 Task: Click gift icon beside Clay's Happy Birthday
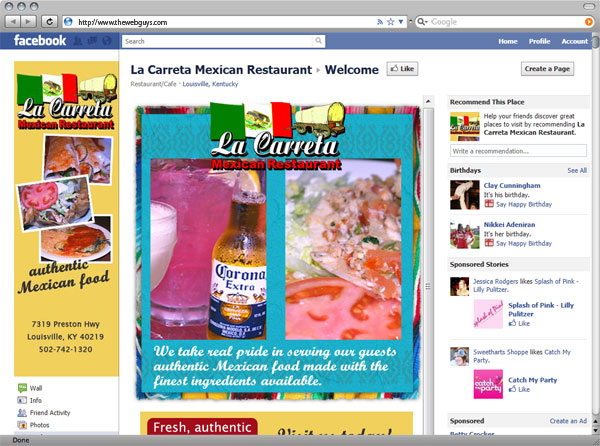pos(489,204)
